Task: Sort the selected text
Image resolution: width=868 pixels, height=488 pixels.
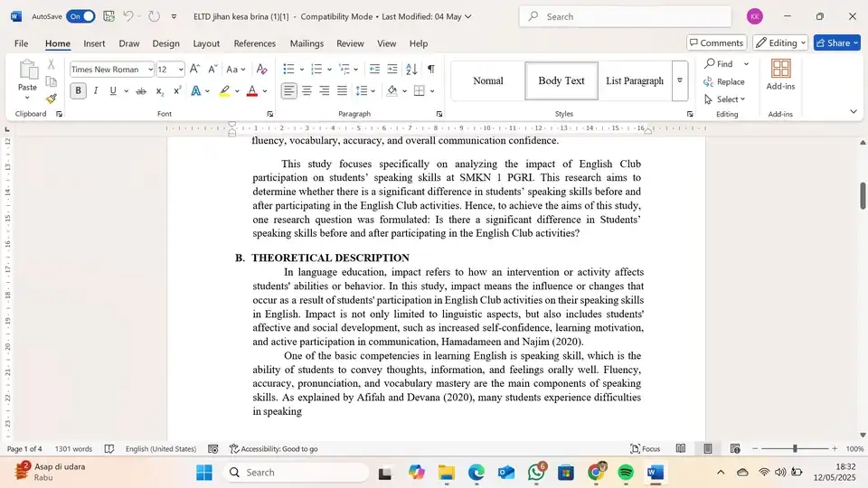Action: click(411, 70)
